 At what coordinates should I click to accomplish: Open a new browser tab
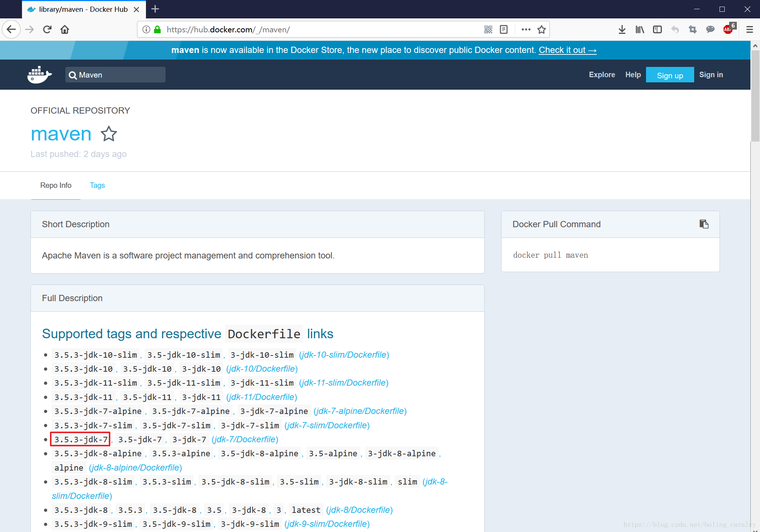(x=155, y=9)
